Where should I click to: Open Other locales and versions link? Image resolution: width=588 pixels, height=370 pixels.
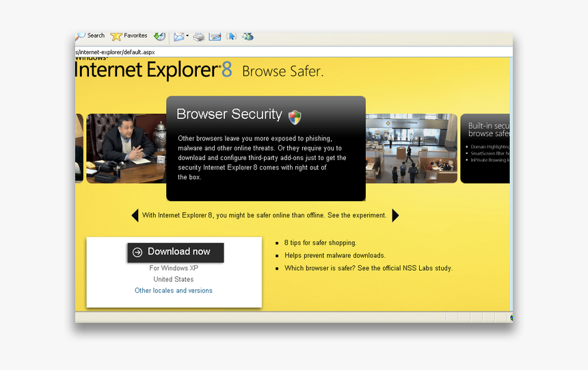click(x=174, y=291)
